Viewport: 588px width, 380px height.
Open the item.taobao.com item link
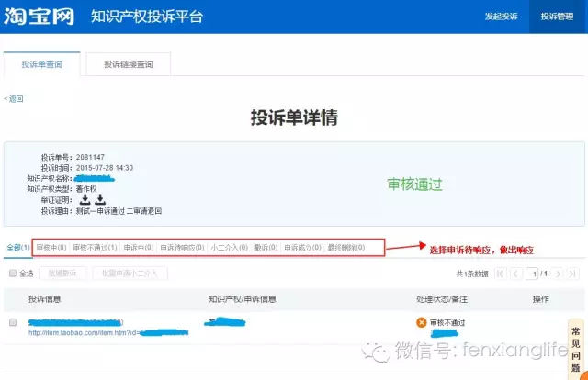pos(108,333)
